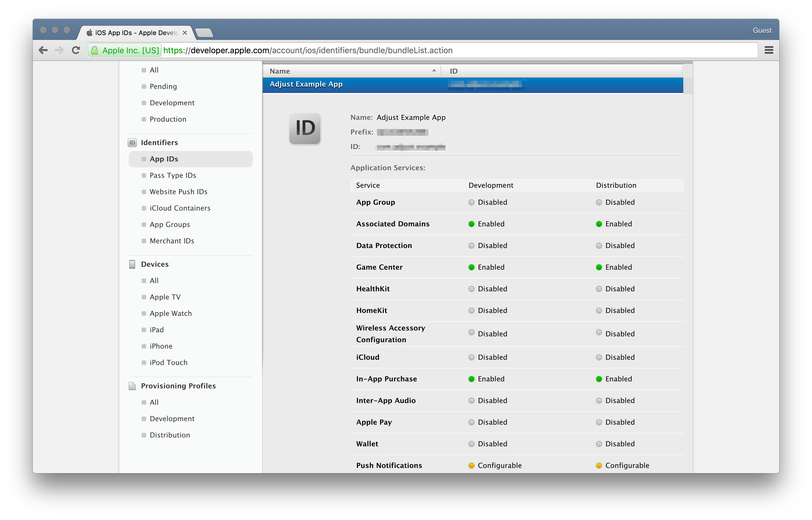Click the HealthKit service name
The image size is (812, 520).
[x=373, y=289]
